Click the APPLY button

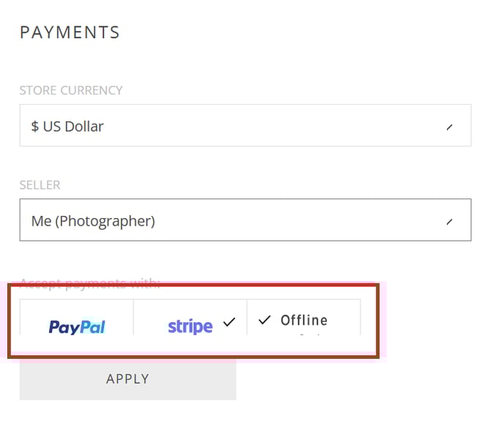[x=128, y=379]
